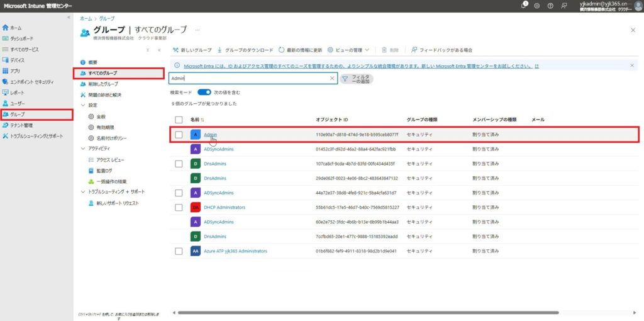The image size is (644, 321).
Task: Click the help question mark icon
Action: (x=550, y=5)
